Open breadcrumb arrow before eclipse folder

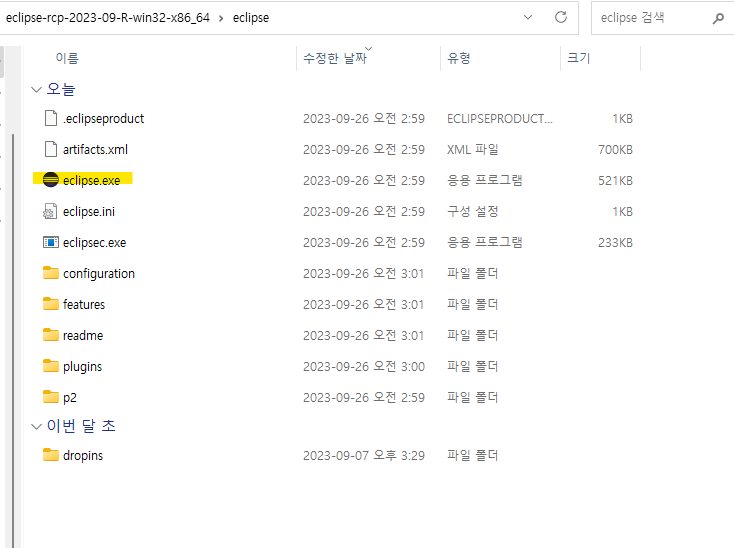[221, 18]
